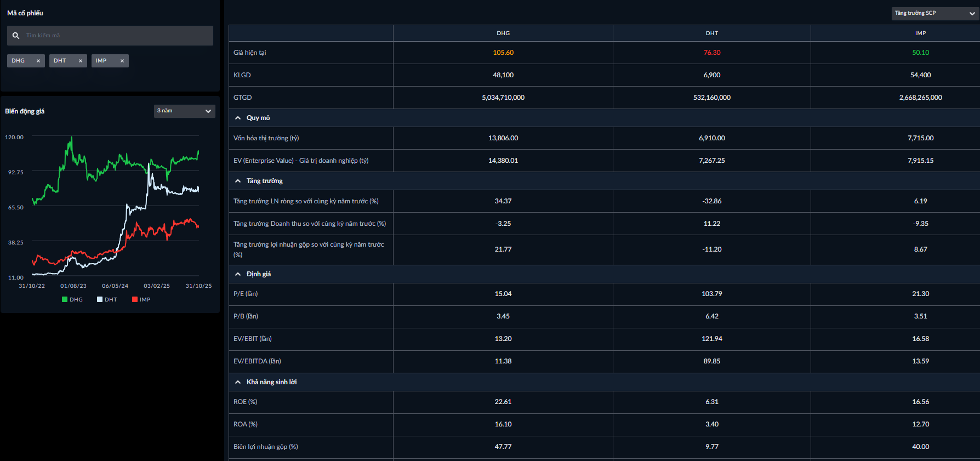Collapse the Định giá section chevron

[238, 274]
